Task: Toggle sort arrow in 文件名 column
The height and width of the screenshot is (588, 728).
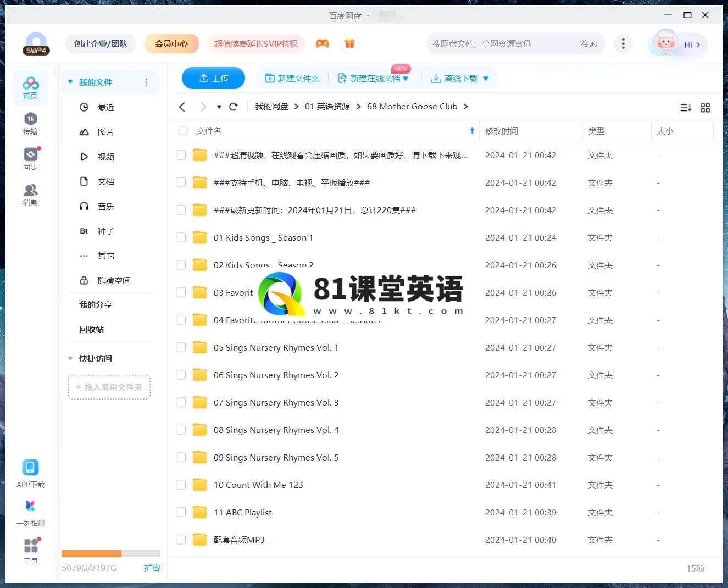Action: point(472,131)
